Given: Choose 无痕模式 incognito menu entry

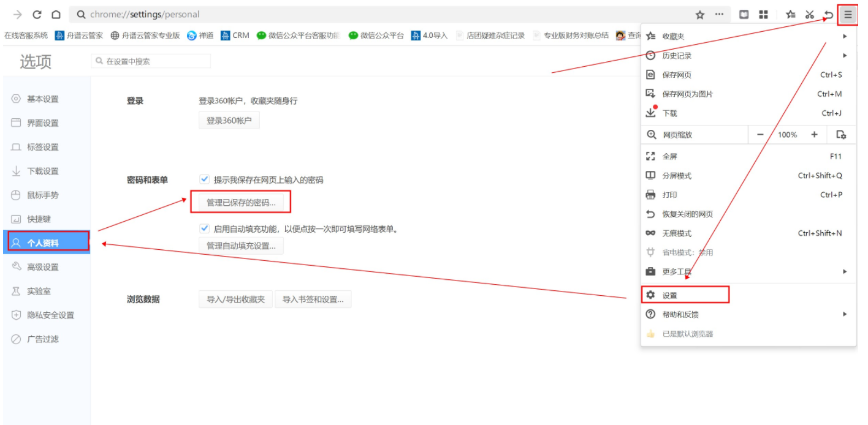Looking at the screenshot, I should [x=677, y=233].
